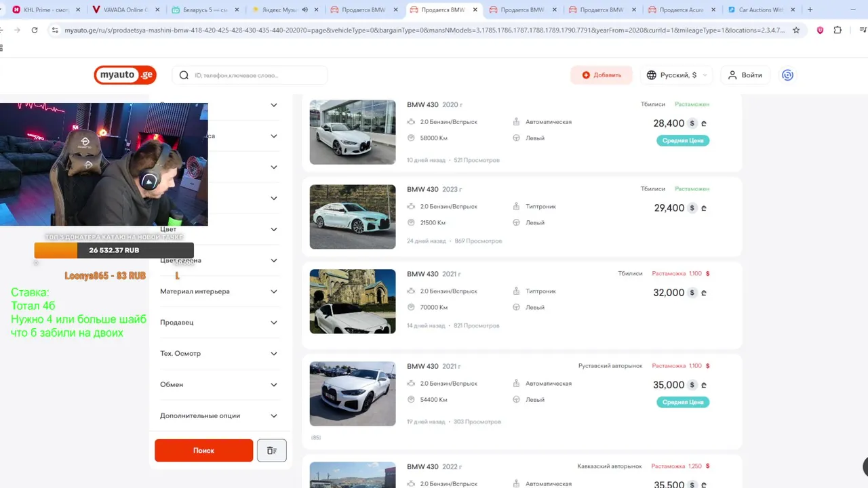Close the KHL Prime tab

point(78,10)
